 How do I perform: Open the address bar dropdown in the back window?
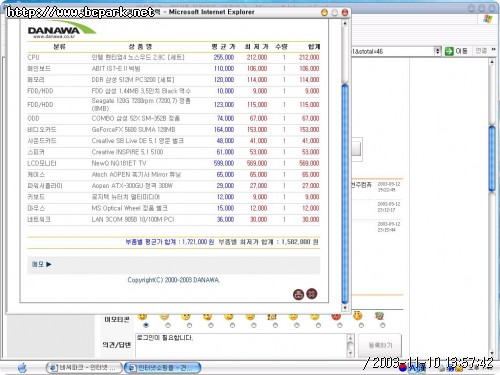(x=437, y=51)
